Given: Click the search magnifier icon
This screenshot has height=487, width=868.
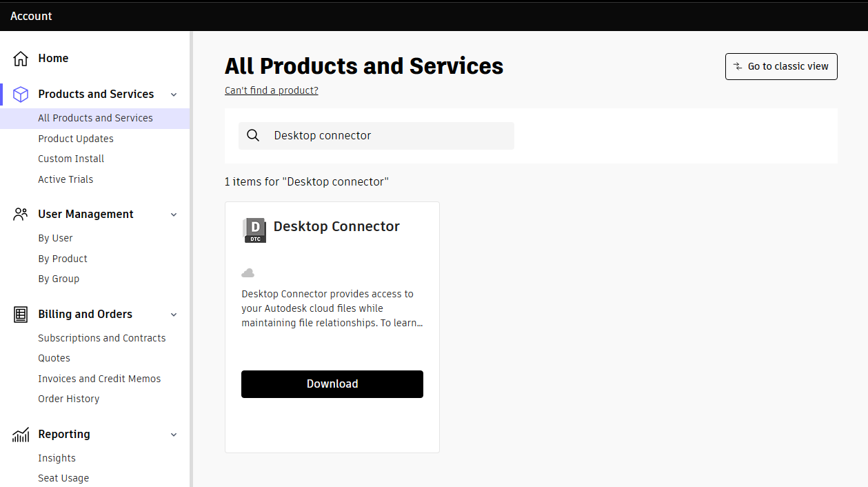Looking at the screenshot, I should point(253,136).
